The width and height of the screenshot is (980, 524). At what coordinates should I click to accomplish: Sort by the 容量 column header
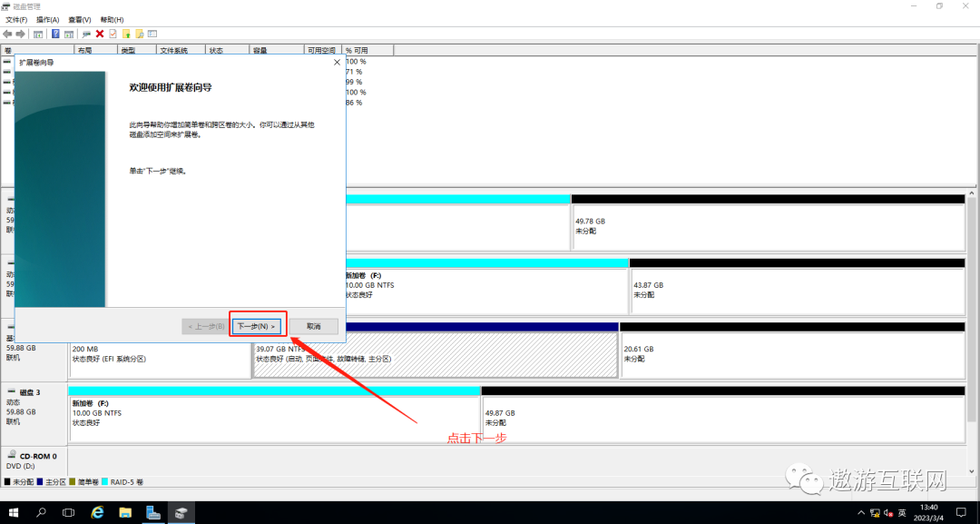(x=277, y=51)
